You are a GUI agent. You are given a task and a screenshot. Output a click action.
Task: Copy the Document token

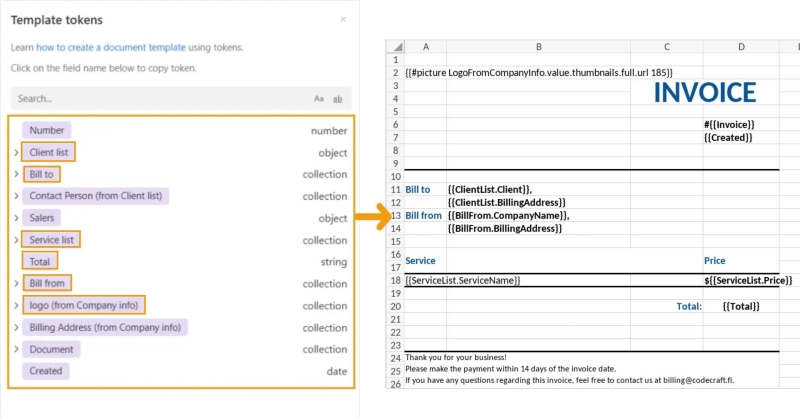51,349
